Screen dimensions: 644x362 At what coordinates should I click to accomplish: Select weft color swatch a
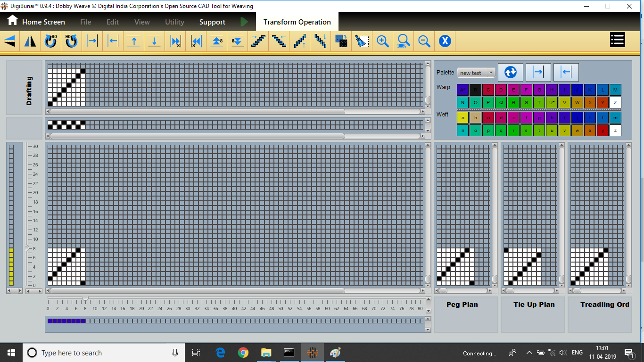click(462, 118)
